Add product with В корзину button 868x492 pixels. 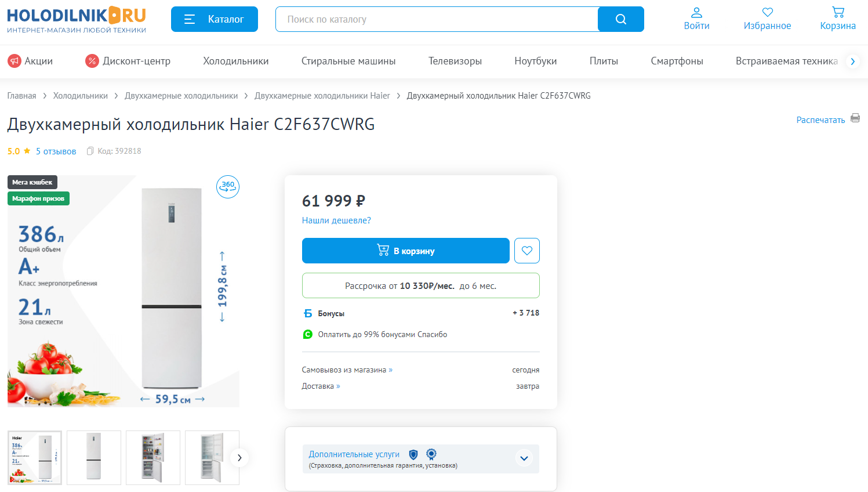coord(406,251)
